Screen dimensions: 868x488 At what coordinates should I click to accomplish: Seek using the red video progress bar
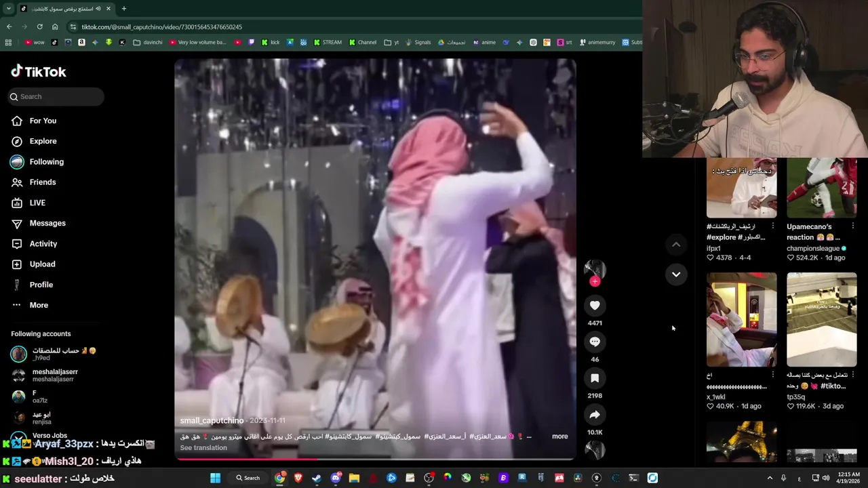pyautogui.click(x=375, y=459)
